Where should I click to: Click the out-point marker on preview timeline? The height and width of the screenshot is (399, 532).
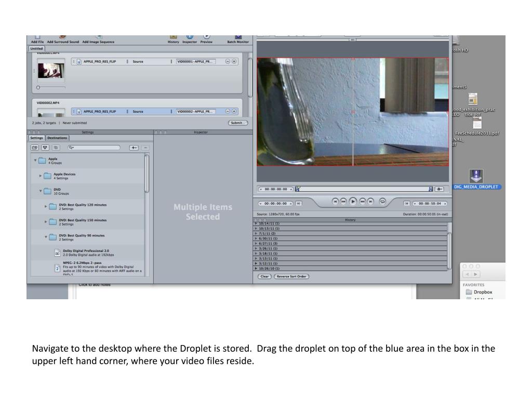point(431,189)
